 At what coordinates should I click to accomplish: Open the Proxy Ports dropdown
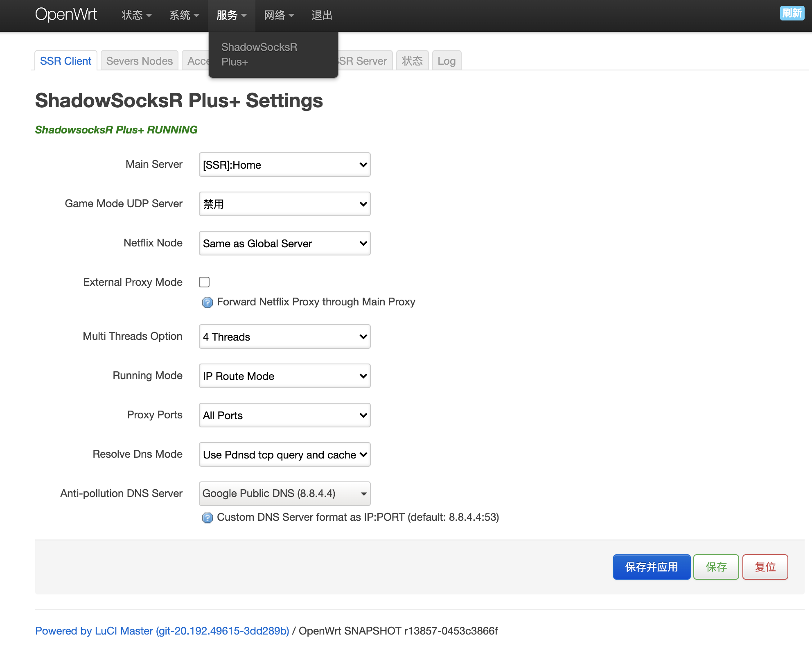tap(285, 415)
